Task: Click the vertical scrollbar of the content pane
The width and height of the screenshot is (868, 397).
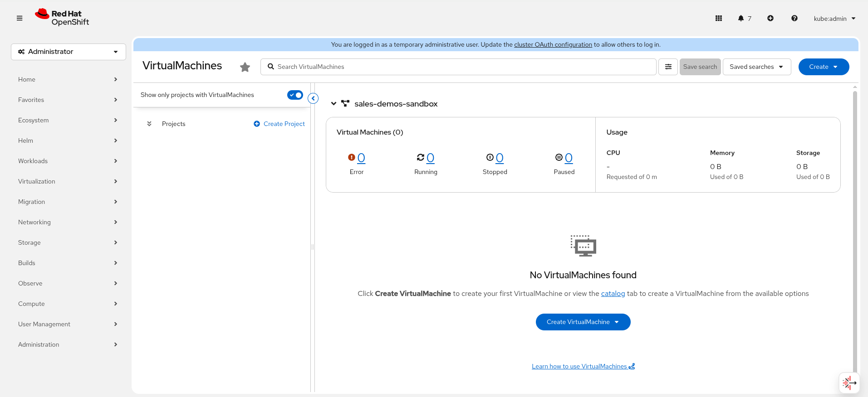Action: [855, 231]
